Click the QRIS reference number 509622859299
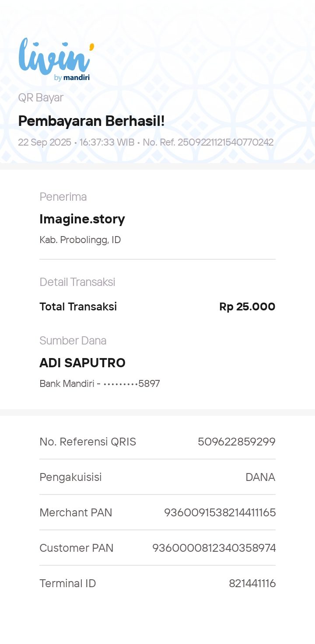The image size is (315, 644). tap(236, 442)
